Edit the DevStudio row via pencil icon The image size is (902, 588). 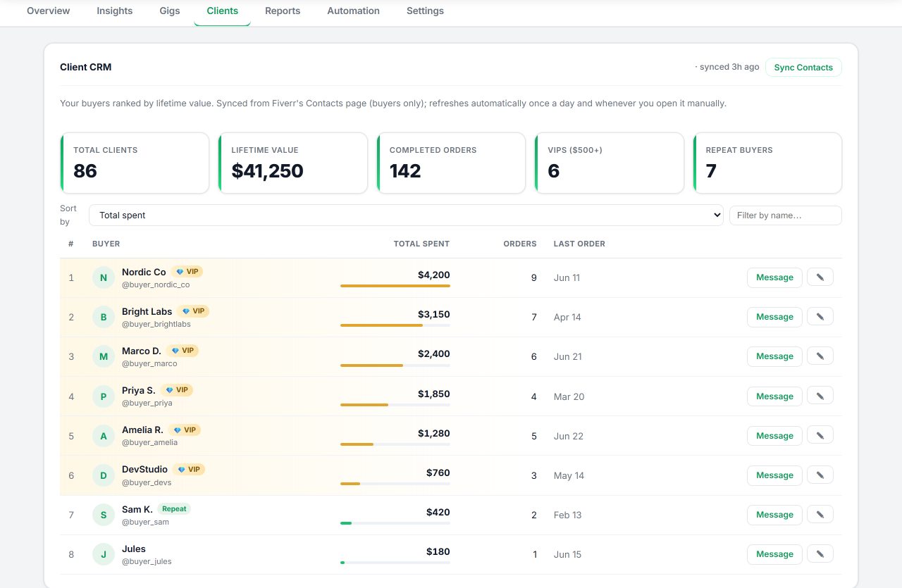point(820,475)
